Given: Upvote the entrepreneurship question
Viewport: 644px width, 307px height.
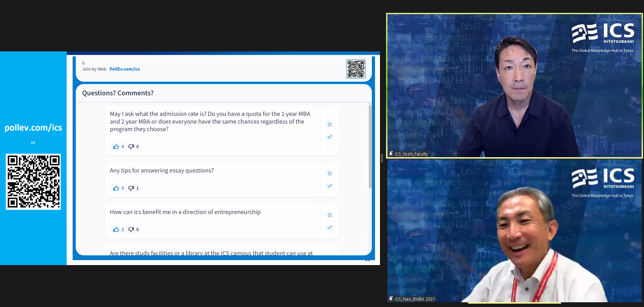Looking at the screenshot, I should (x=116, y=230).
